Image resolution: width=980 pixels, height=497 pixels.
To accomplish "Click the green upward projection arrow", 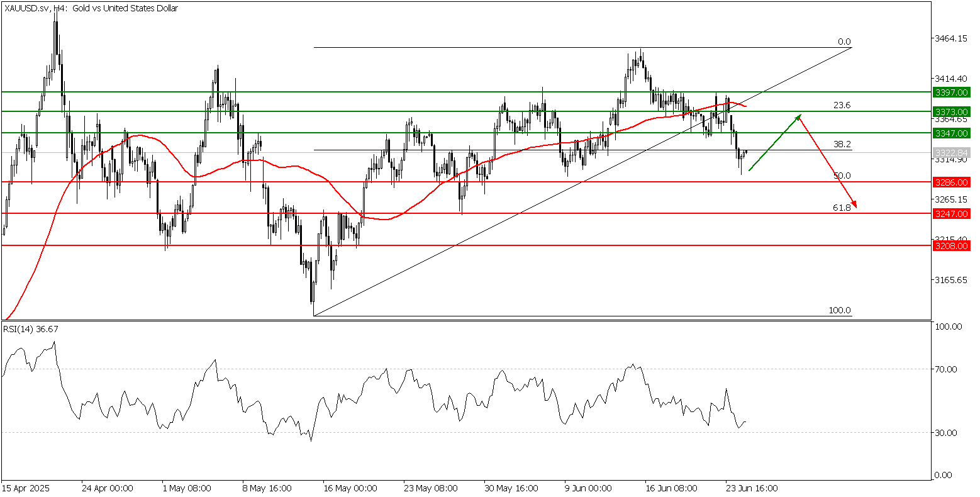I will 775,143.
